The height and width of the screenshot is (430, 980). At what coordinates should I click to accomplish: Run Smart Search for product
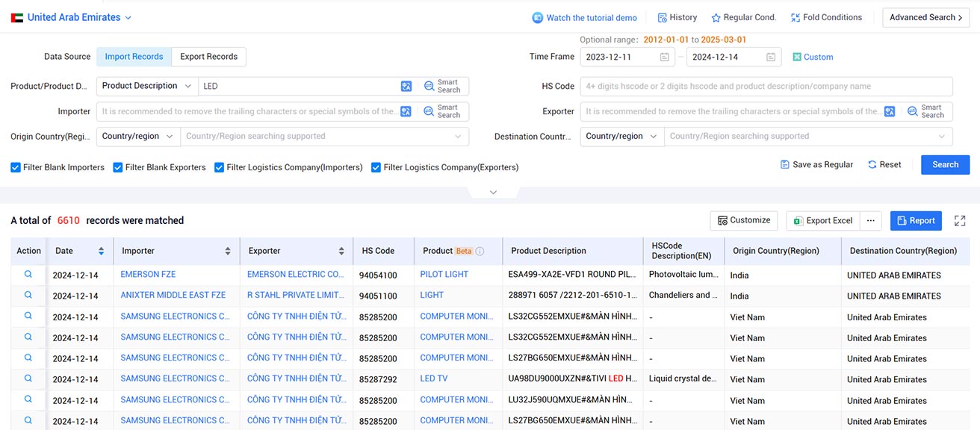point(443,86)
